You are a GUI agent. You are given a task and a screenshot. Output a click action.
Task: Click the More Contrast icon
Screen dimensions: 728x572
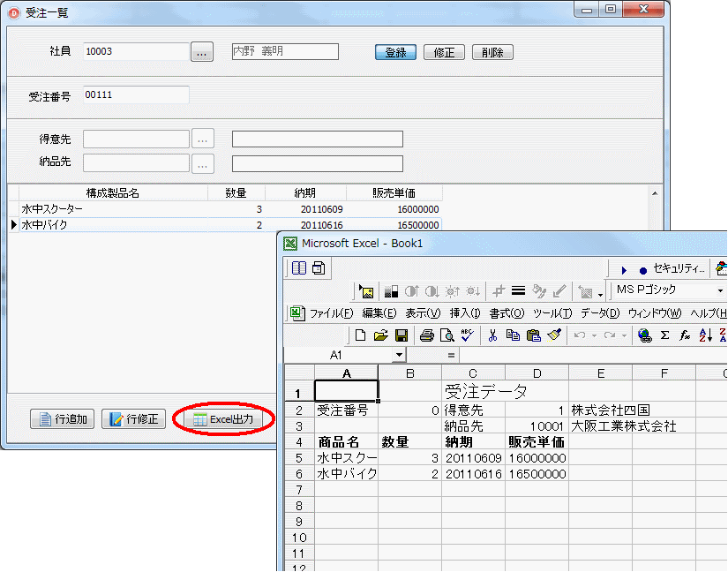tap(411, 291)
